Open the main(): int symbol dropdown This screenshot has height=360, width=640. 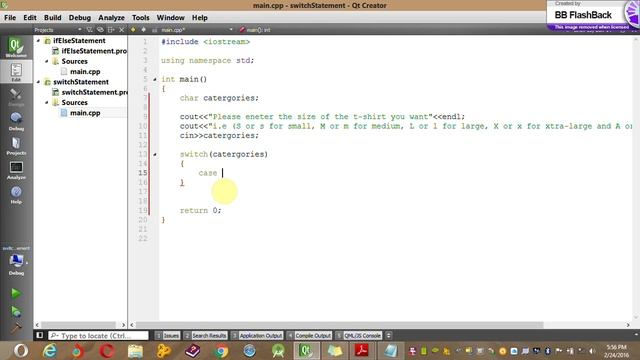pos(255,30)
